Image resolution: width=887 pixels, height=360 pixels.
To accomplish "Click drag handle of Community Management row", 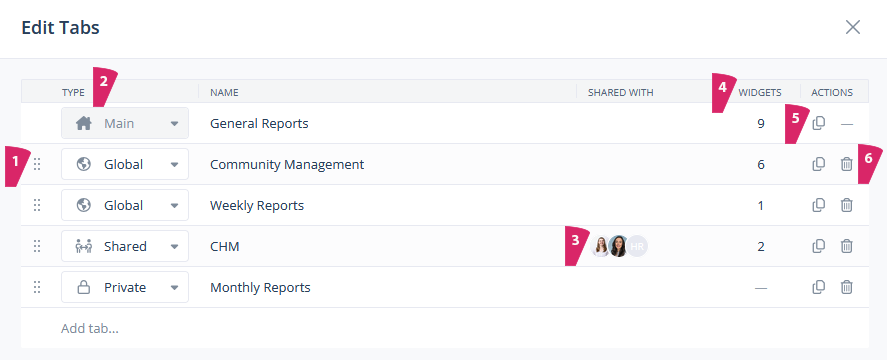I will (37, 164).
